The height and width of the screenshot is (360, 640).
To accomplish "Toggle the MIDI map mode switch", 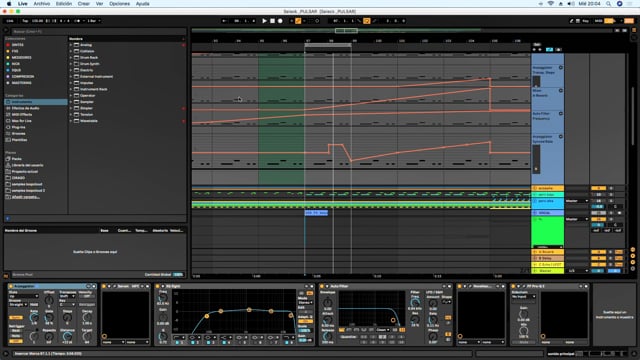I will tap(598, 21).
